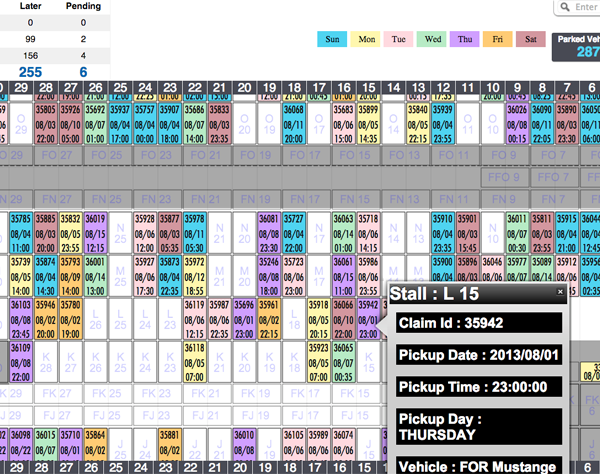Image resolution: width=600 pixels, height=474 pixels.
Task: Click the Sun day legend swatch
Action: [332, 40]
